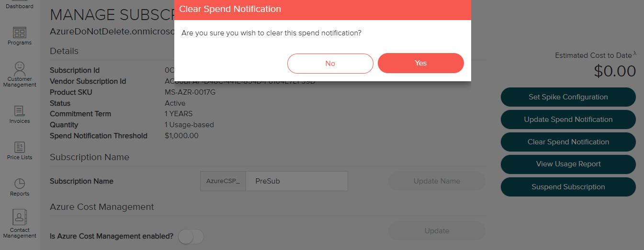Click the Dashboard sidebar item

pyautogui.click(x=20, y=6)
